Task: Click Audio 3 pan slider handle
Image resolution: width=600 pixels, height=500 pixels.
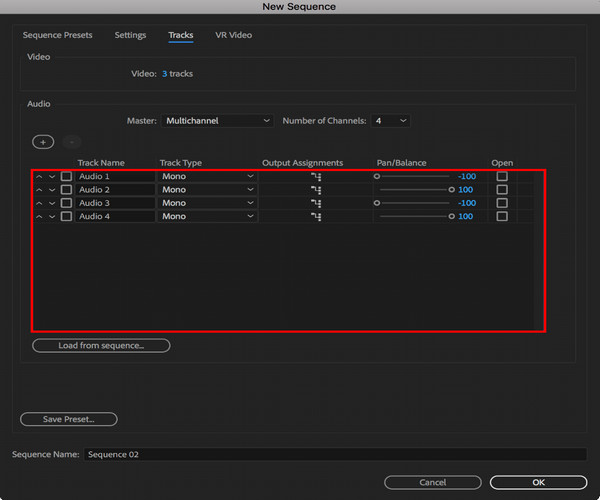Action: (377, 203)
